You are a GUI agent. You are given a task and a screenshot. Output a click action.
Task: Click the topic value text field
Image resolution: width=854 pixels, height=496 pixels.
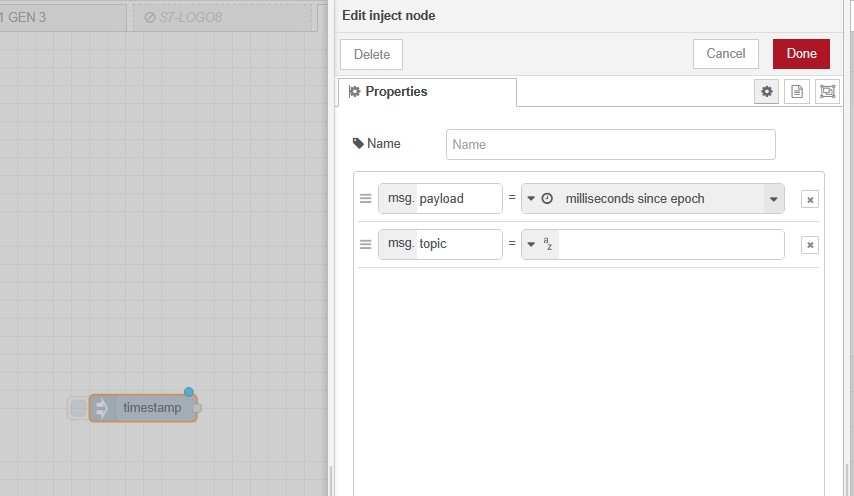coord(670,245)
